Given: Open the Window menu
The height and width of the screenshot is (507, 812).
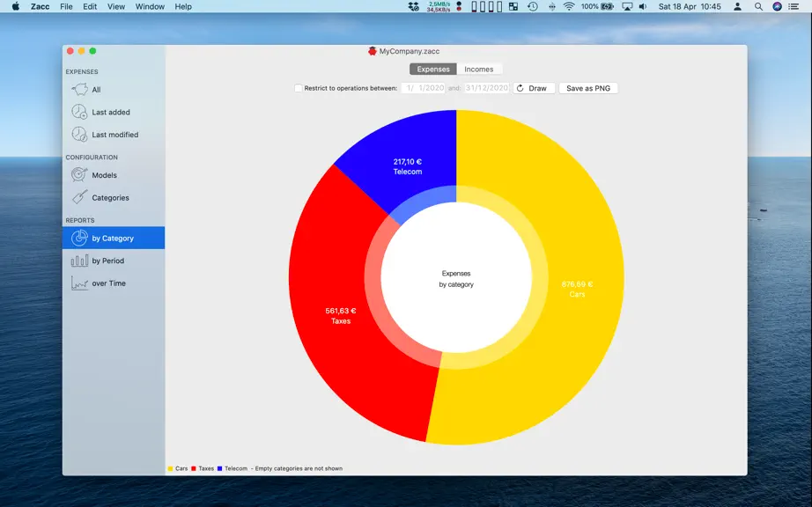Looking at the screenshot, I should [x=150, y=7].
